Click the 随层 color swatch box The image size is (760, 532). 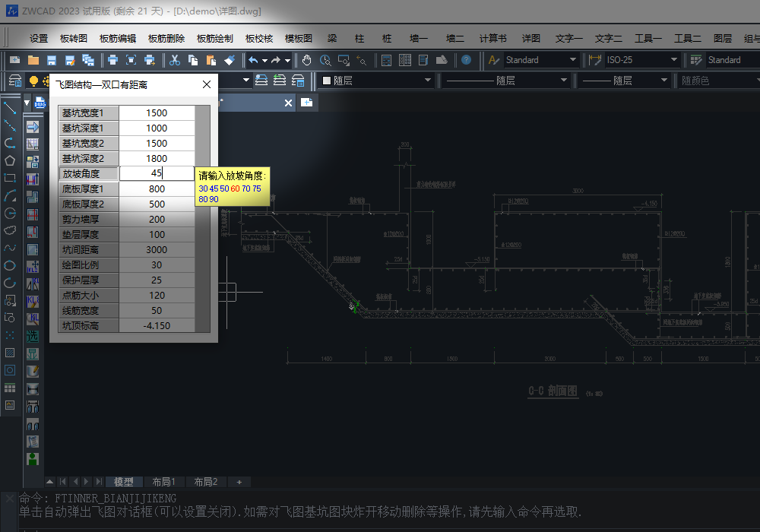327,81
